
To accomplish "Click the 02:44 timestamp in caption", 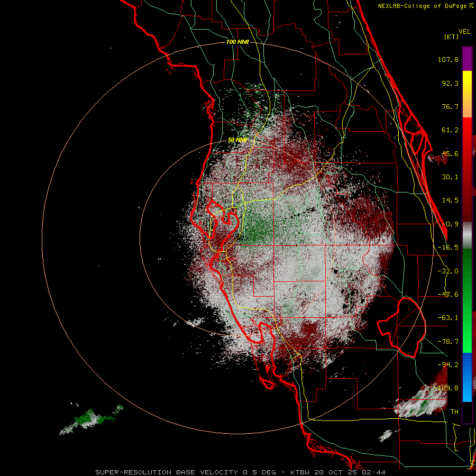I will (373, 472).
